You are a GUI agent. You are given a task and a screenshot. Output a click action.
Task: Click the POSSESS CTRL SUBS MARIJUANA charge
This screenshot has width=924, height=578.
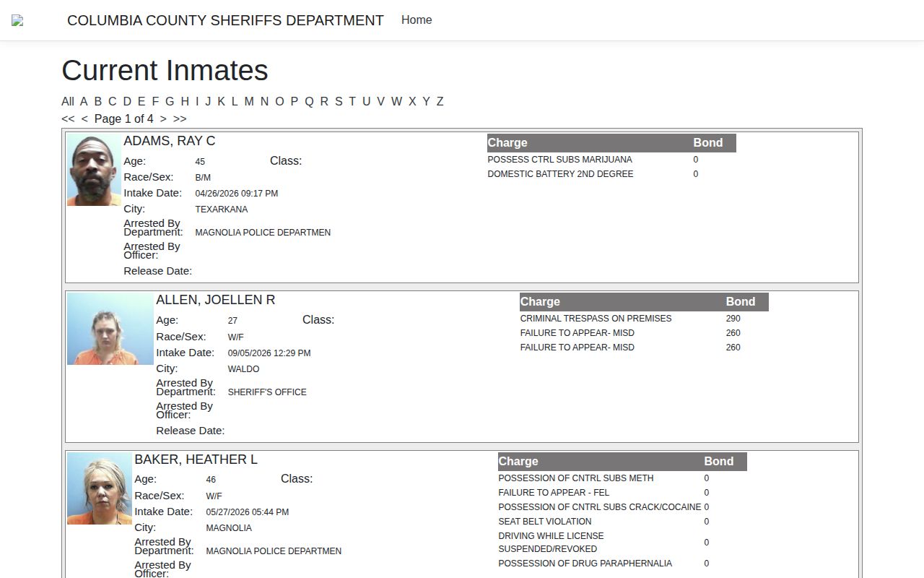(x=560, y=160)
